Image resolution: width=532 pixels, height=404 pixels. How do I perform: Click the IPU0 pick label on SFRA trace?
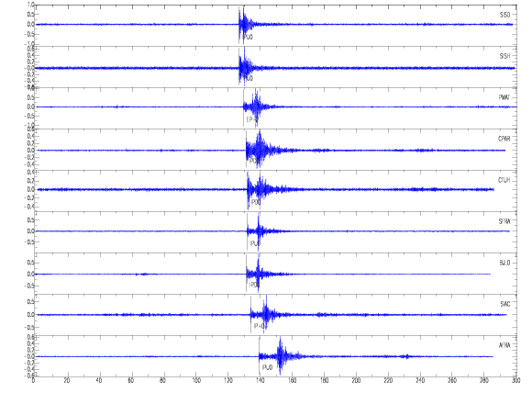pos(256,243)
